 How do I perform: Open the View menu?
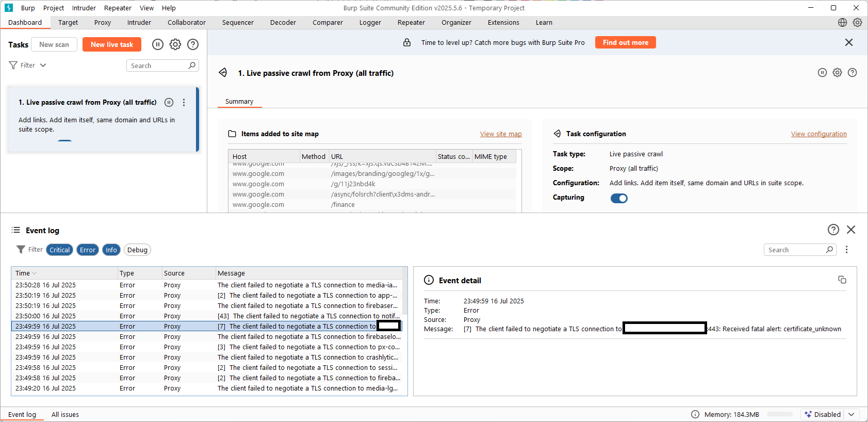click(146, 8)
